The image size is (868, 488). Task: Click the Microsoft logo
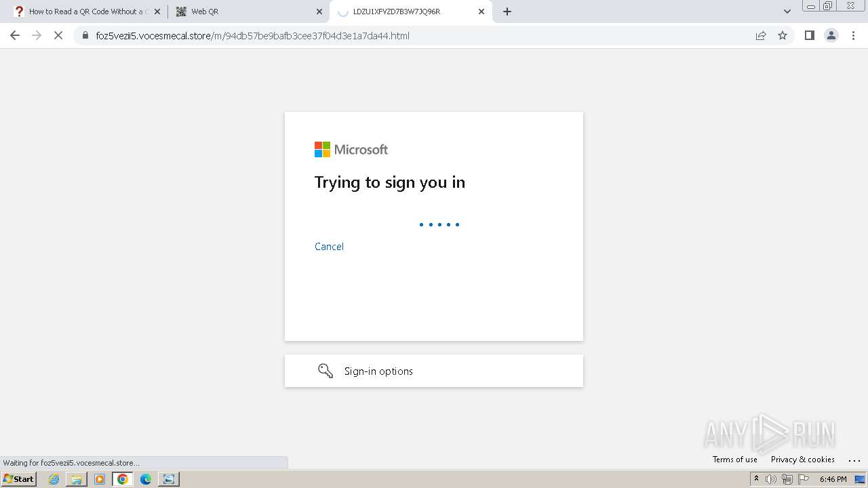(x=351, y=150)
